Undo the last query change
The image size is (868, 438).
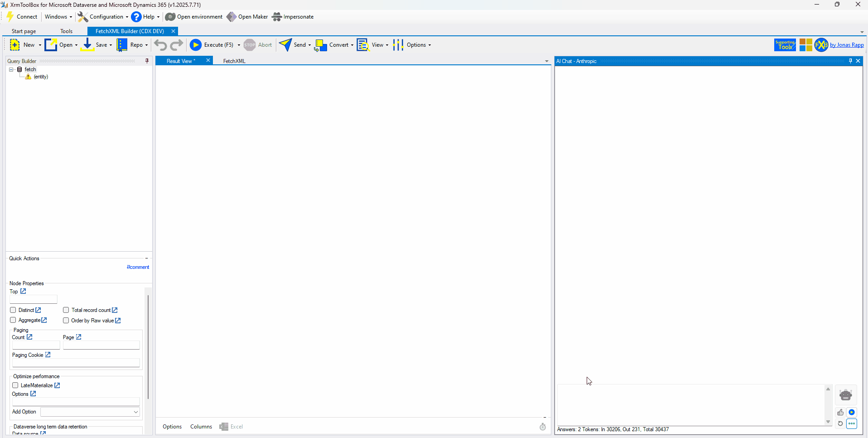pyautogui.click(x=160, y=45)
